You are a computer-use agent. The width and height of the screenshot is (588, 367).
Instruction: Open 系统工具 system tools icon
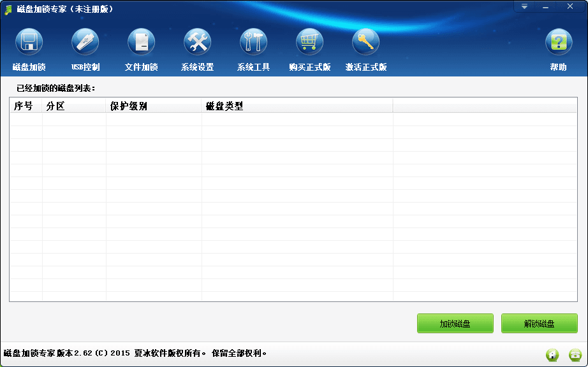click(x=253, y=42)
